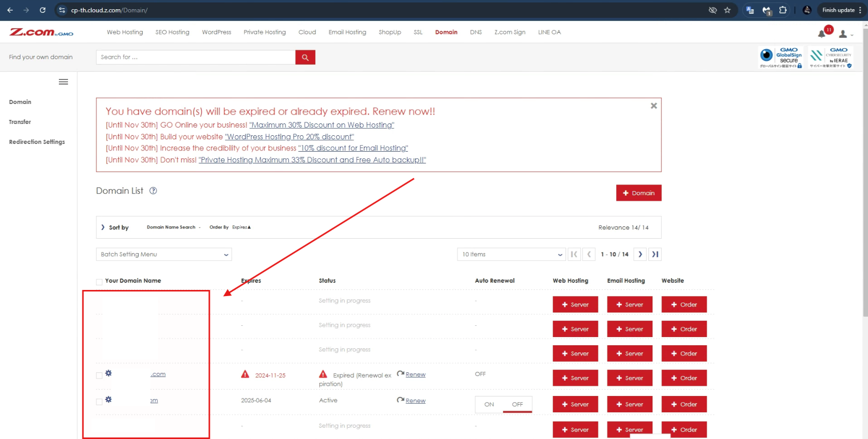The width and height of the screenshot is (868, 439).
Task: Open the SEO Hosting menu
Action: pyautogui.click(x=172, y=32)
